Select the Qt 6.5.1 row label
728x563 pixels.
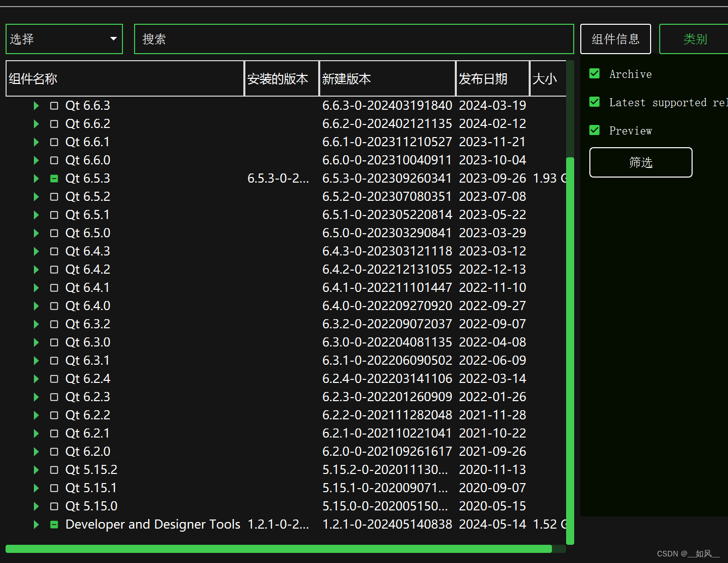(88, 215)
